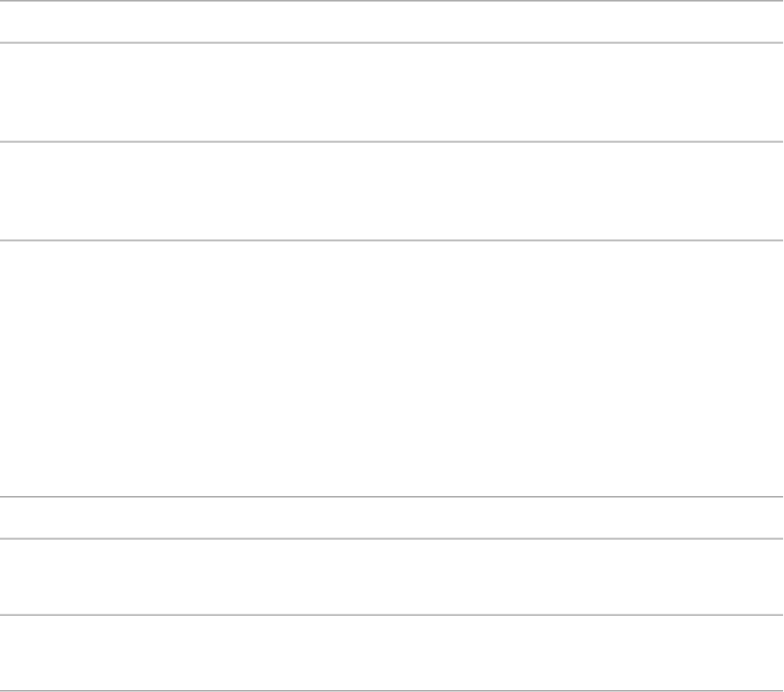Image resolution: width=784 pixels, height=692 pixels.
Task: Click the second blank row from top
Action: (x=391, y=92)
